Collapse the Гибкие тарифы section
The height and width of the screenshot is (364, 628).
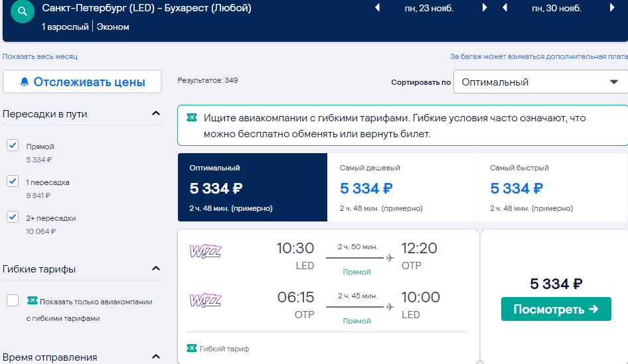(x=156, y=269)
